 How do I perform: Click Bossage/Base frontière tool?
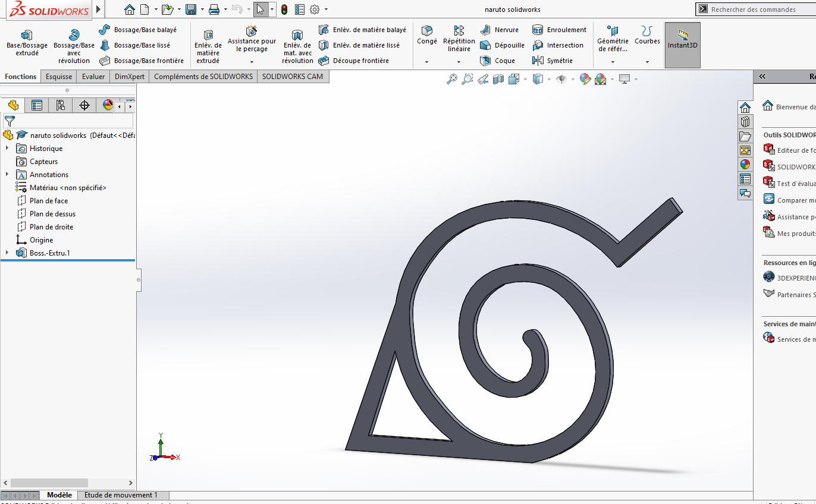tap(142, 61)
